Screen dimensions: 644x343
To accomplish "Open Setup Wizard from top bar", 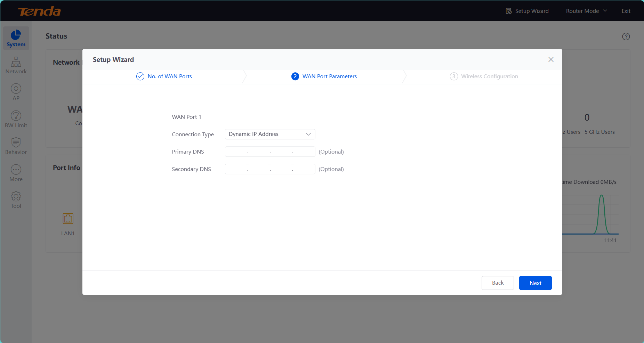I will point(527,11).
